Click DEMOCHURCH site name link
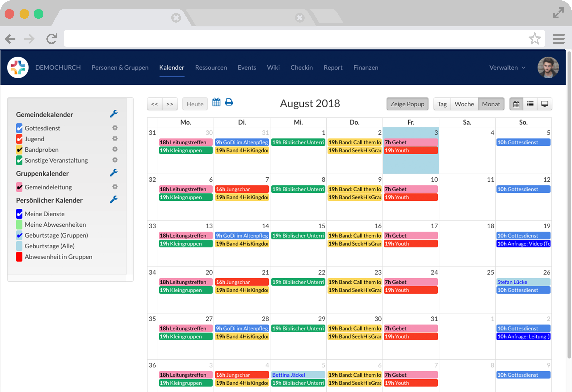This screenshot has width=572, height=392. [58, 67]
